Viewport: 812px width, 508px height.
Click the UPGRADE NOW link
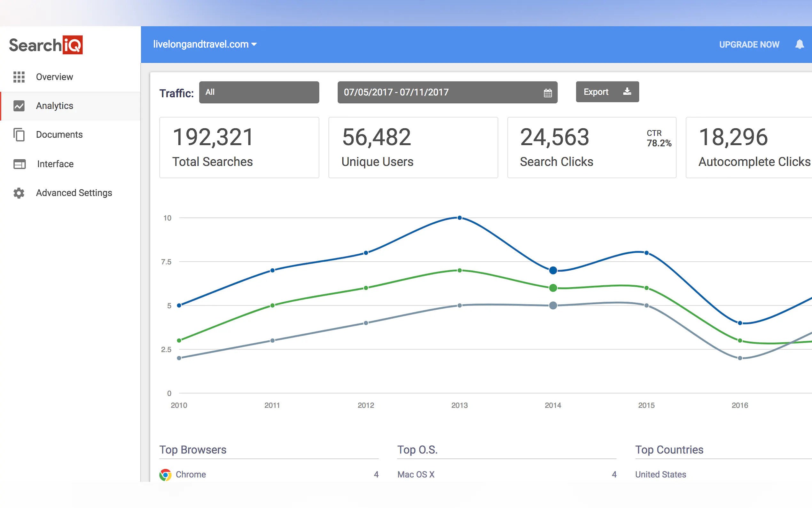pos(749,45)
